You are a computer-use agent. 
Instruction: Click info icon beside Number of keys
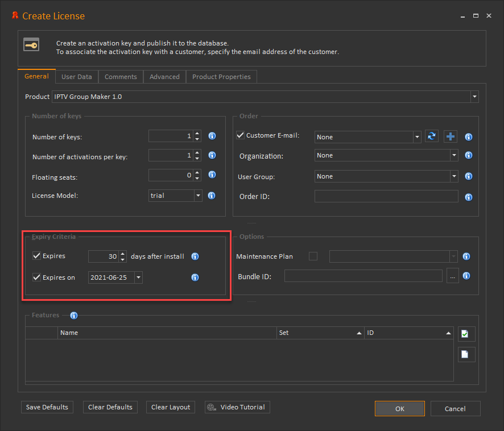212,136
